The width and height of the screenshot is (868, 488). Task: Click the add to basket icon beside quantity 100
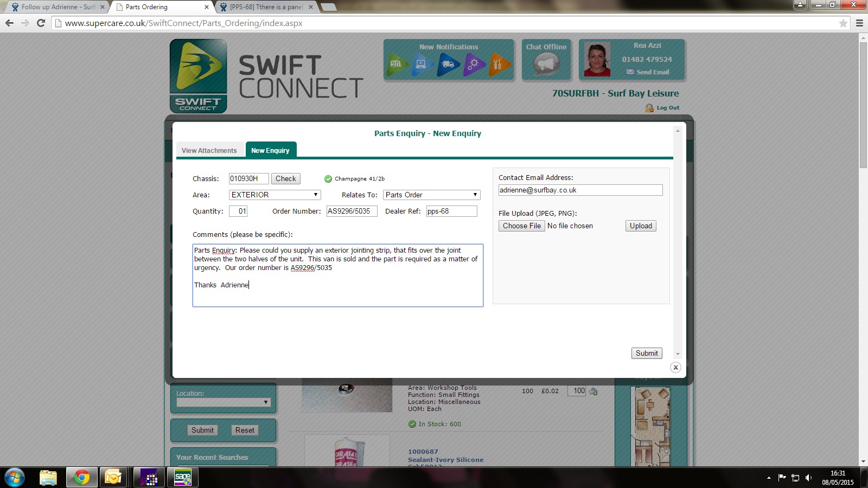pos(593,391)
